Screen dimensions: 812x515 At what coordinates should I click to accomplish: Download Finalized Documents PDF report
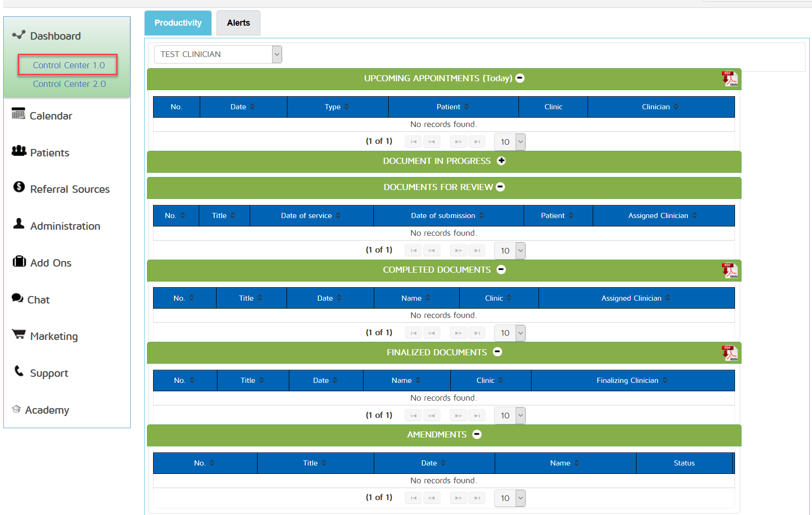click(x=729, y=353)
